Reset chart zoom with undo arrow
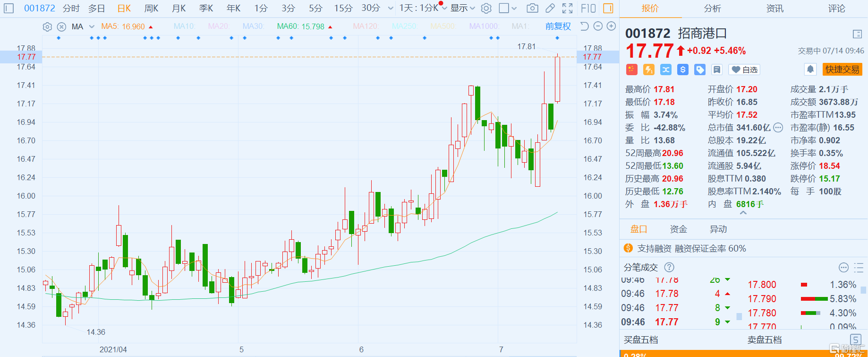Screen dimensions: 868x357 pos(584,26)
